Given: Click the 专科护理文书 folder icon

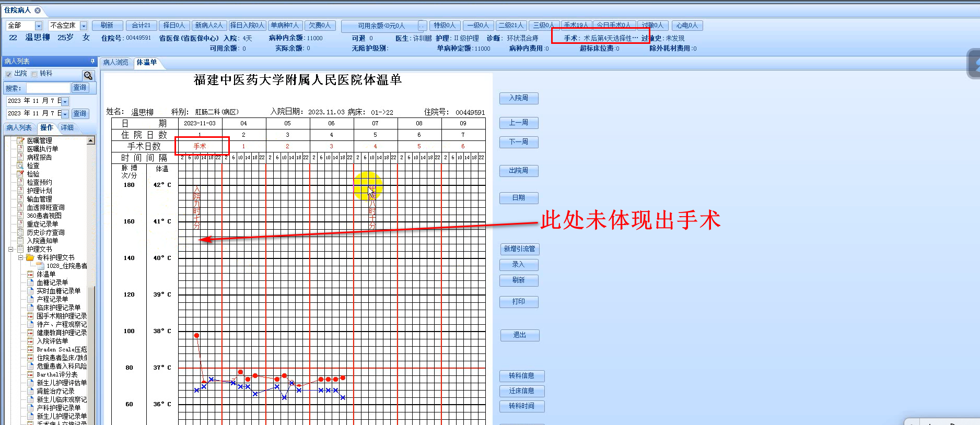Looking at the screenshot, I should pos(30,257).
